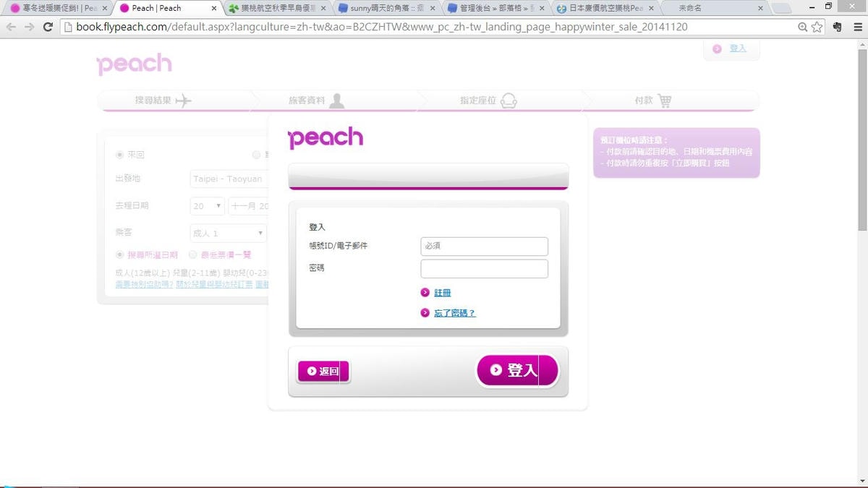Click the browser back arrow
Viewport: 868px width, 488px height.
11,27
